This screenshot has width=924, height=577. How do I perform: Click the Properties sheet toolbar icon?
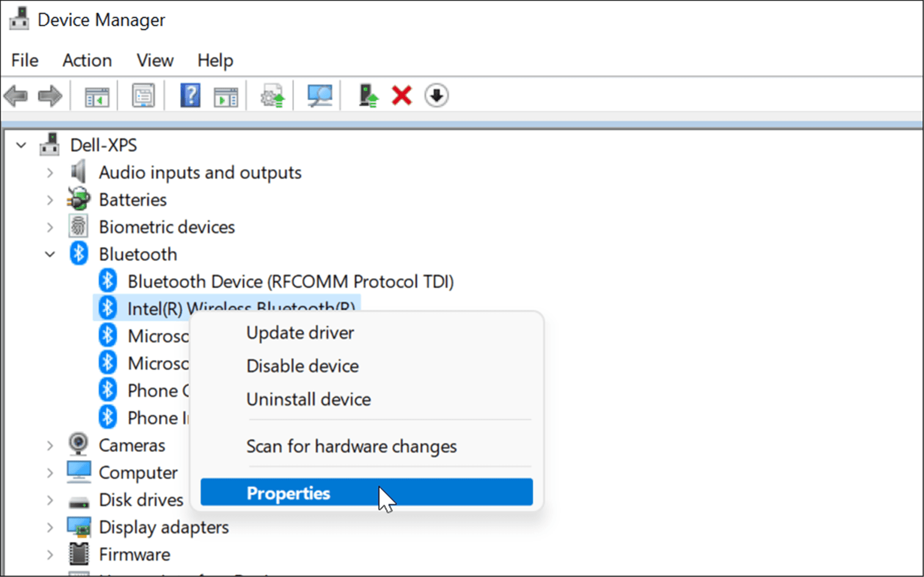[143, 96]
